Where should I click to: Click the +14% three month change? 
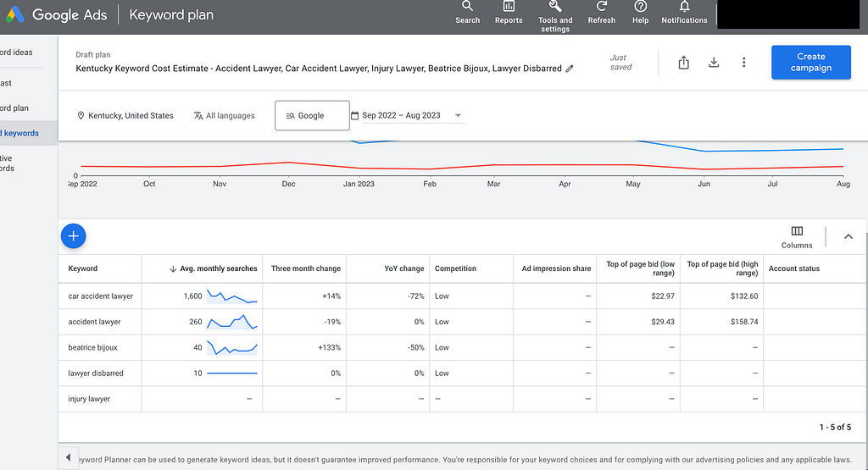(331, 296)
